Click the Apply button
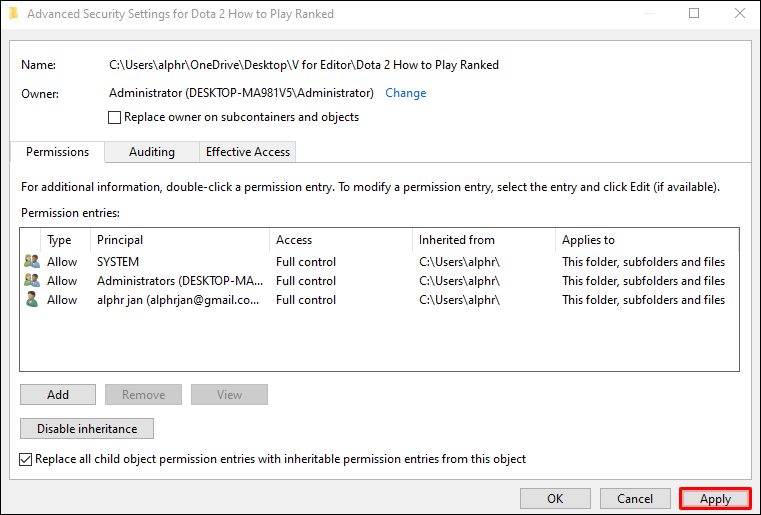The width and height of the screenshot is (761, 515). [715, 499]
